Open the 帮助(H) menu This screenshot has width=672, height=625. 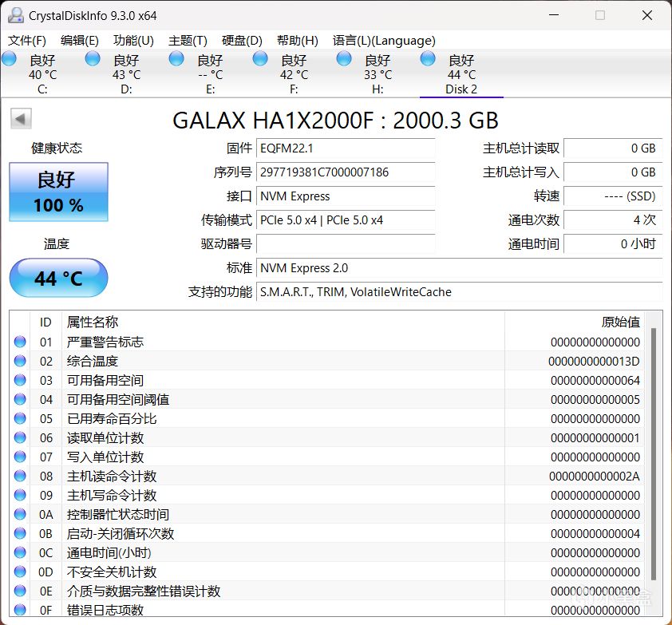[298, 41]
